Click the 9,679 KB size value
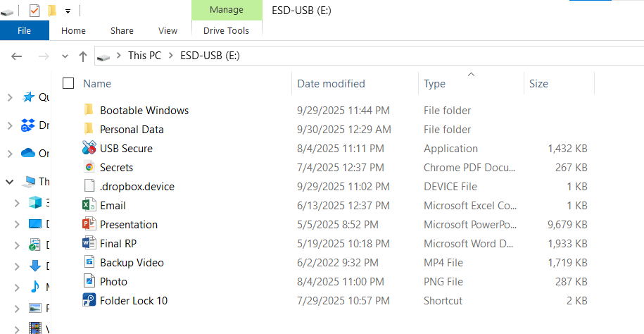 [x=567, y=225]
